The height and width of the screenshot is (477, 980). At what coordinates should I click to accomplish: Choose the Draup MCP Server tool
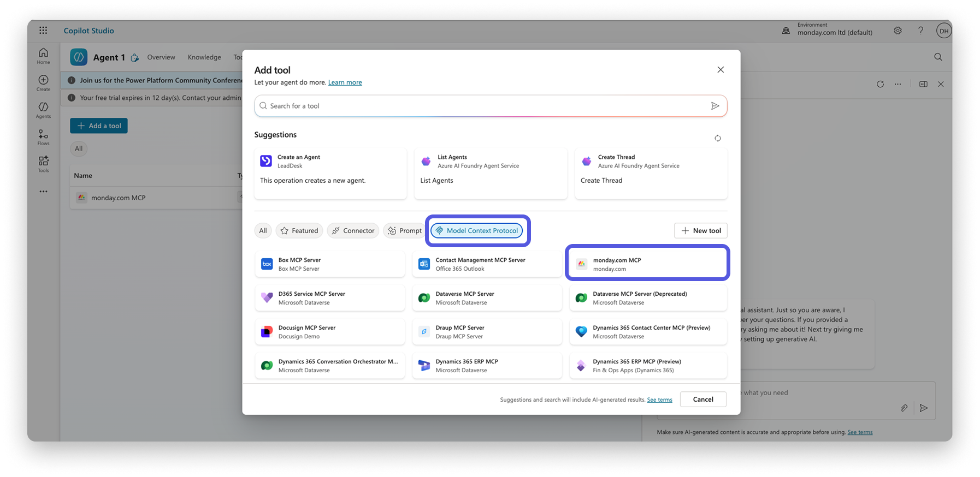pyautogui.click(x=487, y=332)
